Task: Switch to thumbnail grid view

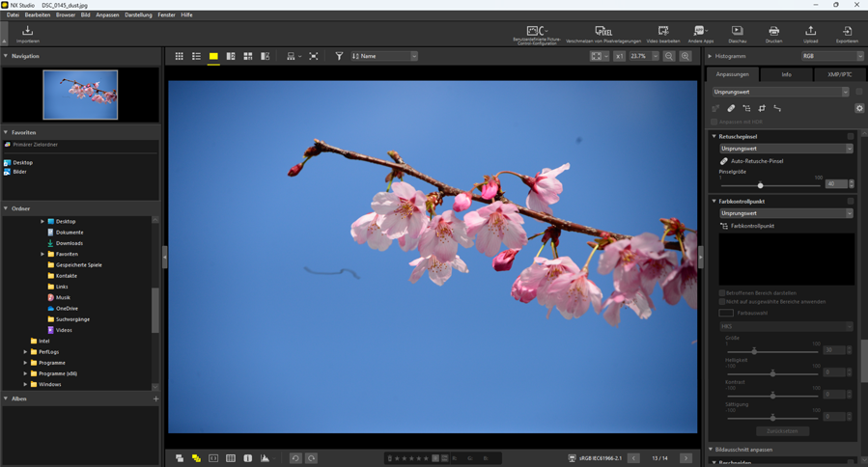Action: 179,57
